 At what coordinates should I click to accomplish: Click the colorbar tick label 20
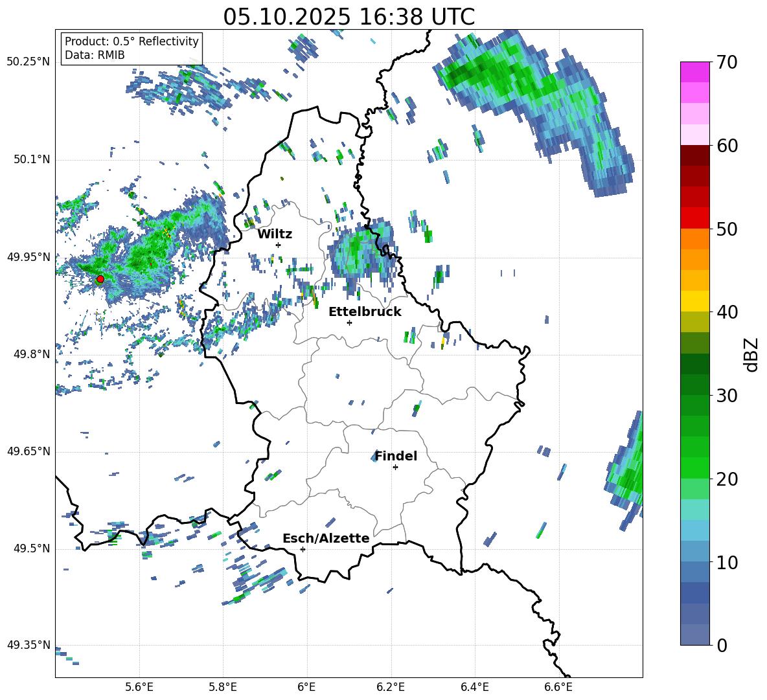click(x=727, y=479)
